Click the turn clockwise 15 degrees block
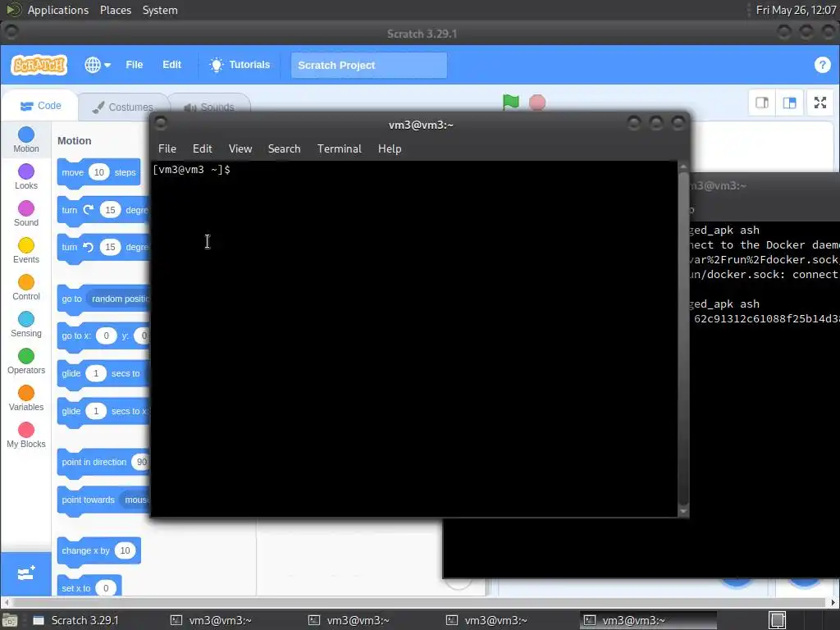Viewport: 840px width, 630px height. 70,210
